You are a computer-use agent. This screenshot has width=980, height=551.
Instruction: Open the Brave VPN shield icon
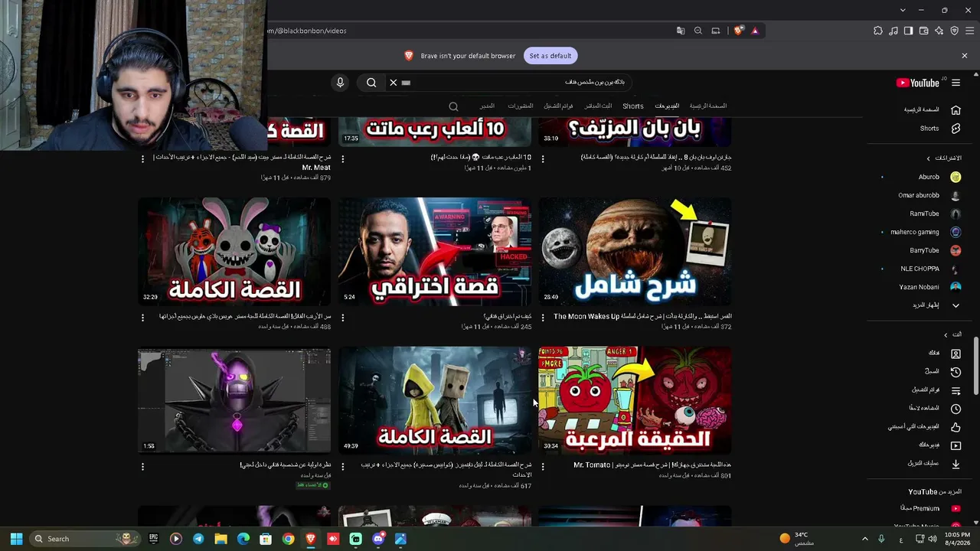955,31
